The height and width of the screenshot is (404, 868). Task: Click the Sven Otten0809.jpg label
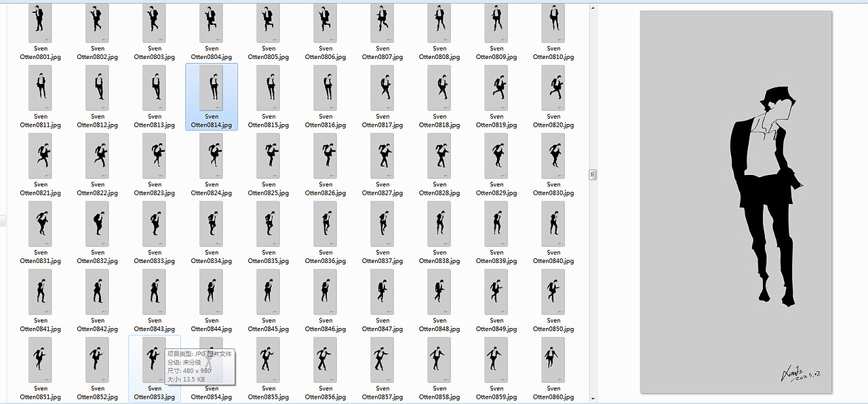496,53
